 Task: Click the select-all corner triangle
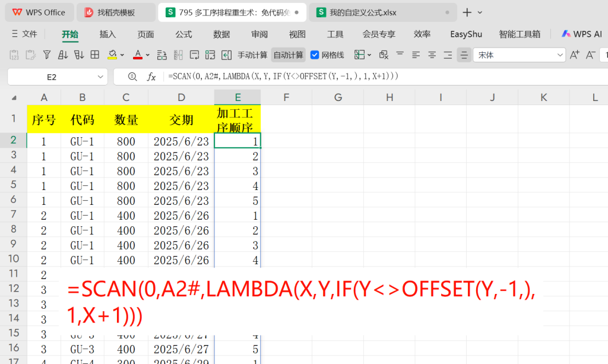[14, 98]
